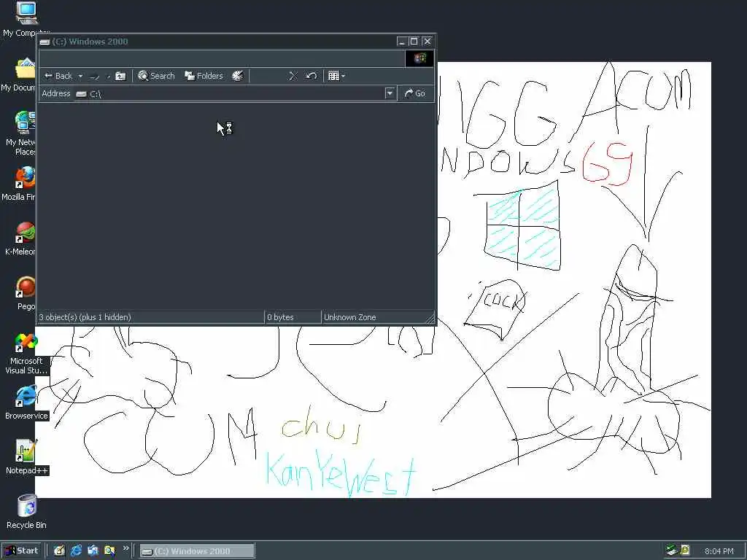Click the Undo toolbar icon
This screenshot has width=747, height=560.
(311, 76)
